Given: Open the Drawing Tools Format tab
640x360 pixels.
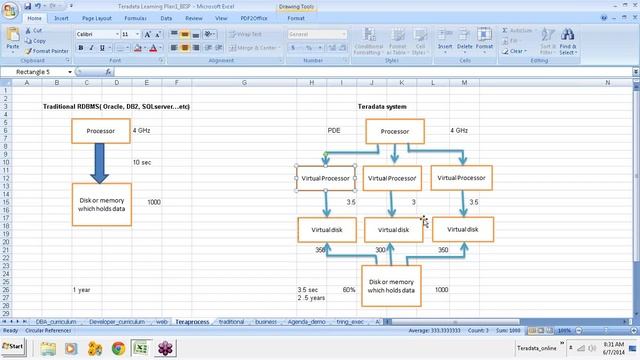Looking at the screenshot, I should click(296, 18).
